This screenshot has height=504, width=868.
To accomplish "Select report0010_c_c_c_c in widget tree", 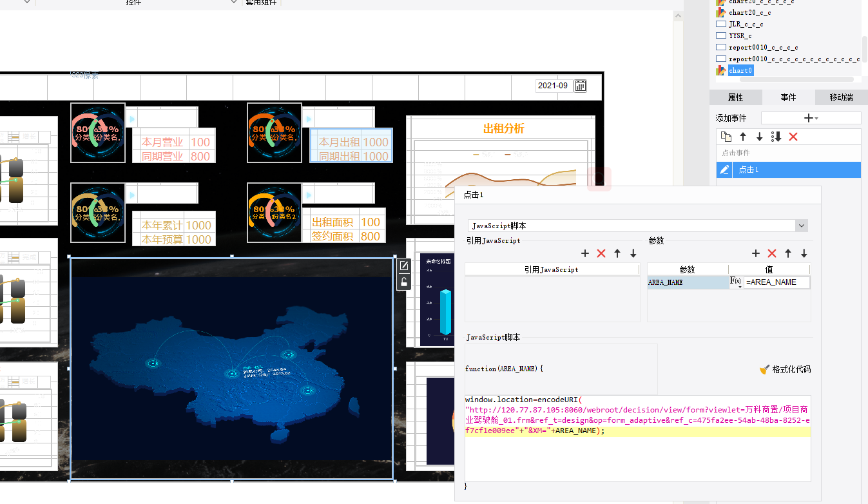I will [764, 47].
